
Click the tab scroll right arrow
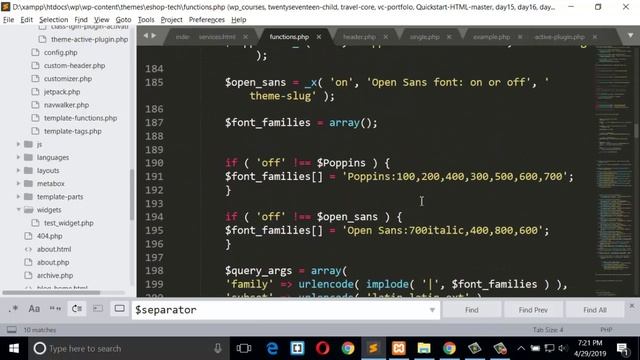[x=154, y=36]
